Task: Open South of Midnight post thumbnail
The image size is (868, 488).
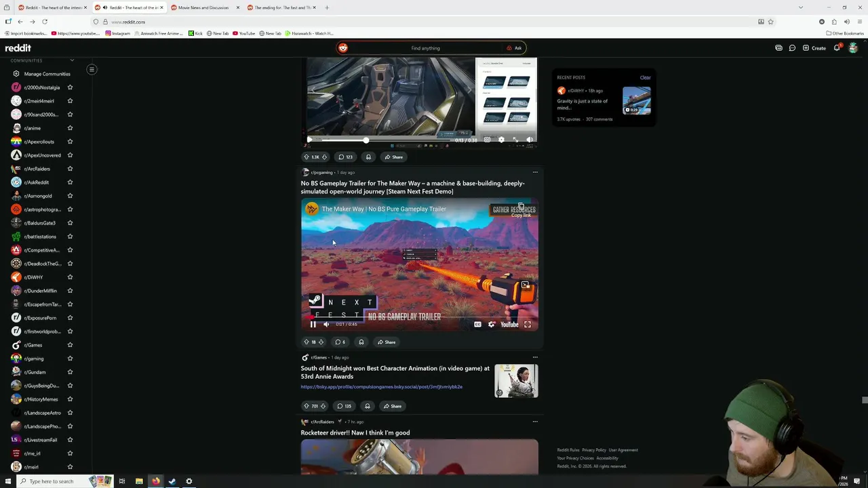Action: point(516,381)
